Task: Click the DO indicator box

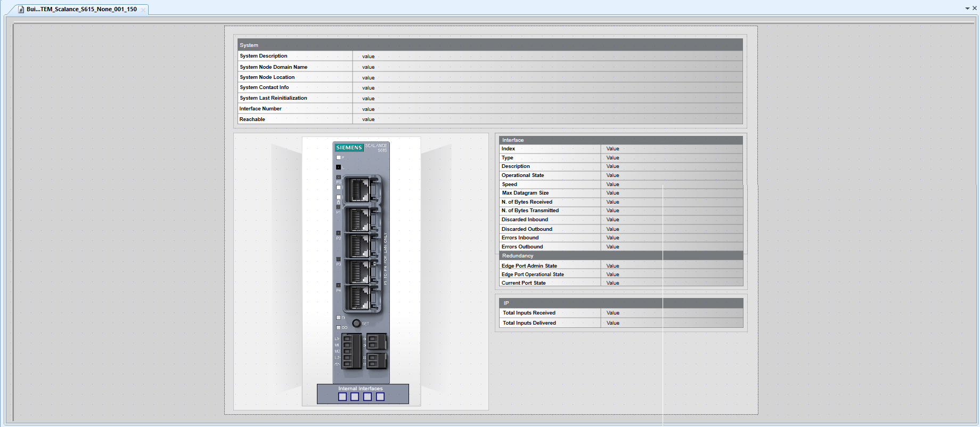Action: [338, 327]
